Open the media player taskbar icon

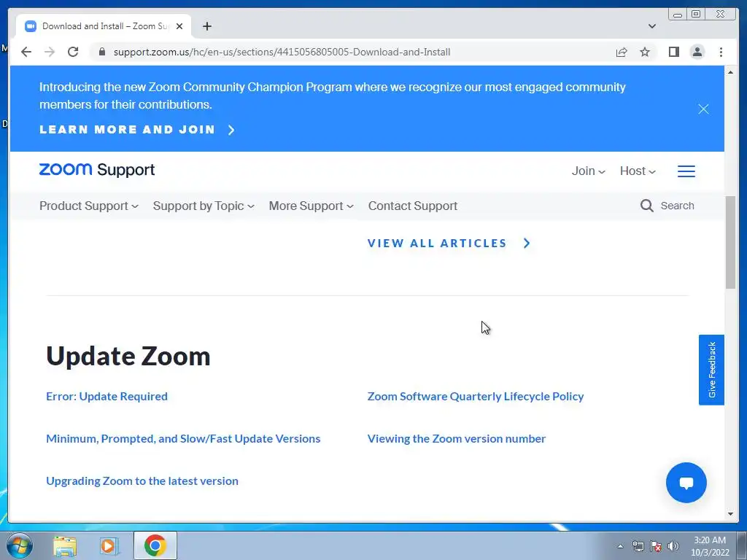click(x=109, y=546)
